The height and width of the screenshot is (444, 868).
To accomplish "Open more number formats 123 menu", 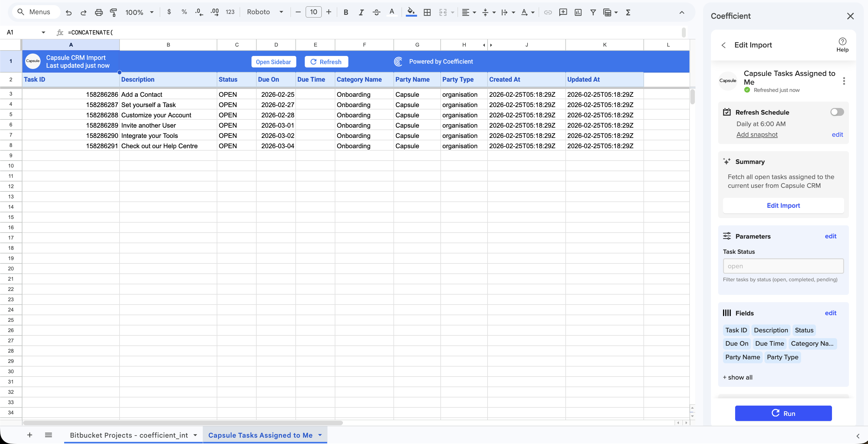I will point(230,12).
